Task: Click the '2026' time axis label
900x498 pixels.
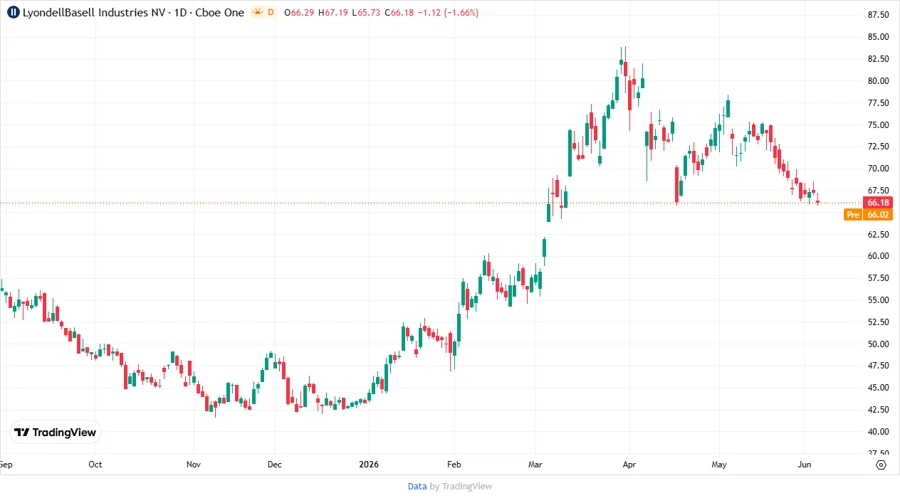Action: click(368, 465)
